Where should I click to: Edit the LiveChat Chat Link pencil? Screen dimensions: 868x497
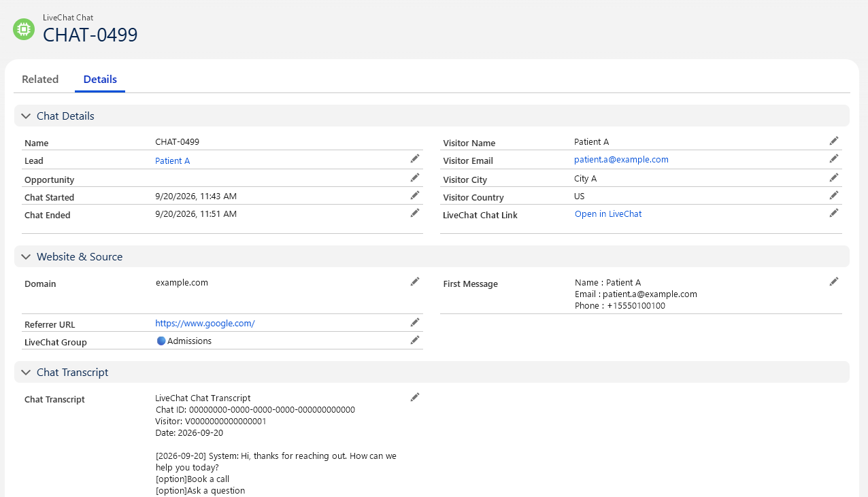coord(834,213)
